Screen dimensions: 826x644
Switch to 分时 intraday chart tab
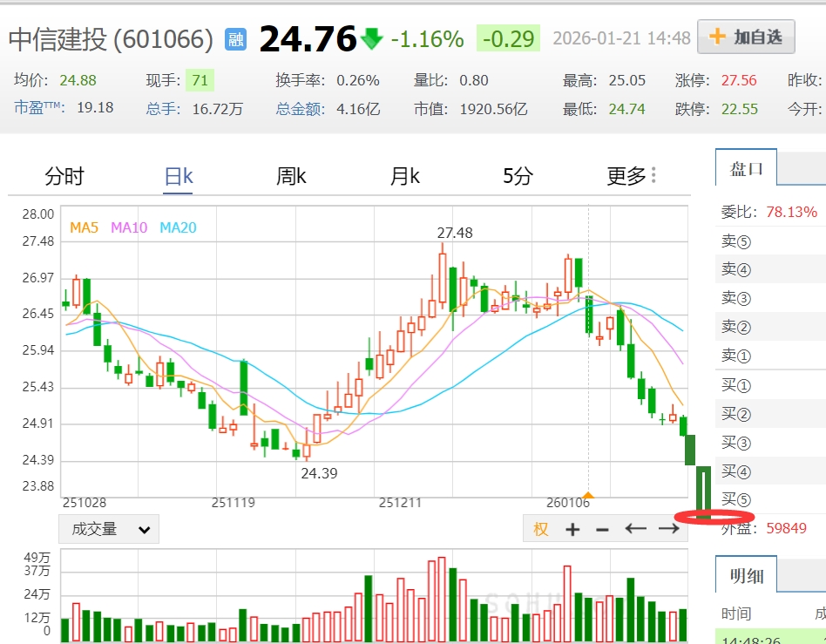64,176
